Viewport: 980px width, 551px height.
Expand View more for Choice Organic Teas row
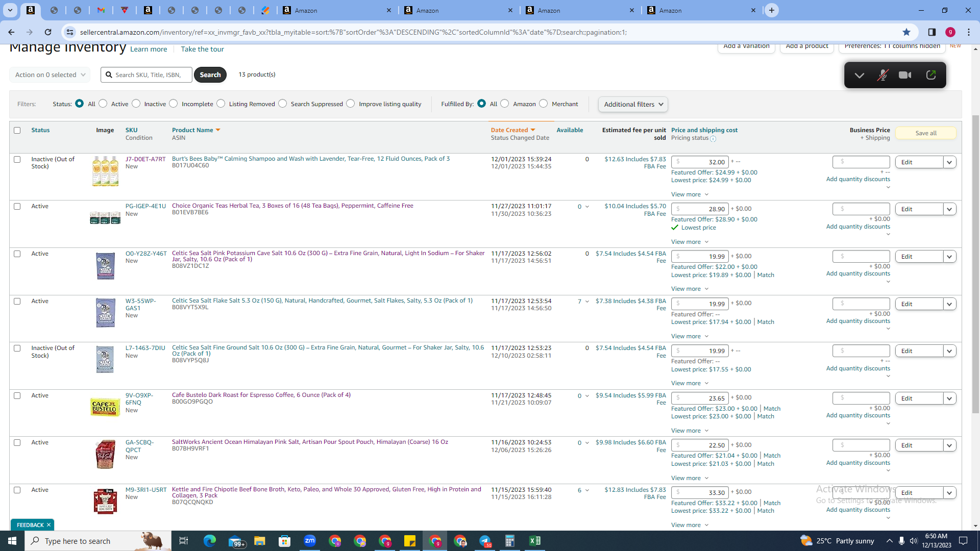point(690,242)
